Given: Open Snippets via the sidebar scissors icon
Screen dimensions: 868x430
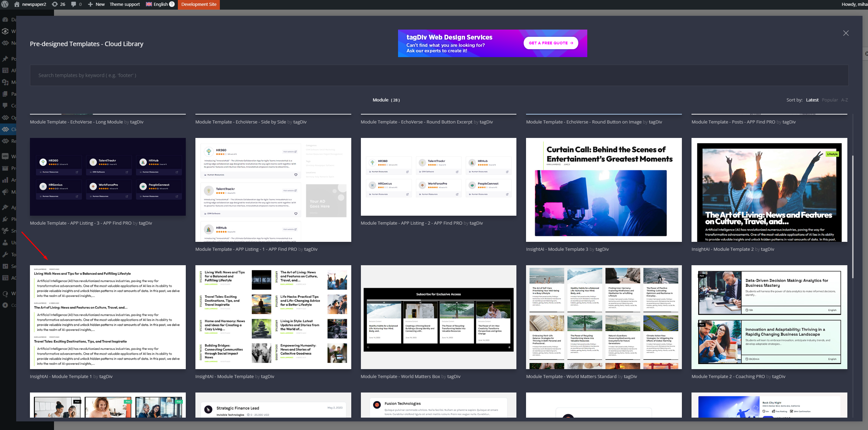Looking at the screenshot, I should coord(5,231).
